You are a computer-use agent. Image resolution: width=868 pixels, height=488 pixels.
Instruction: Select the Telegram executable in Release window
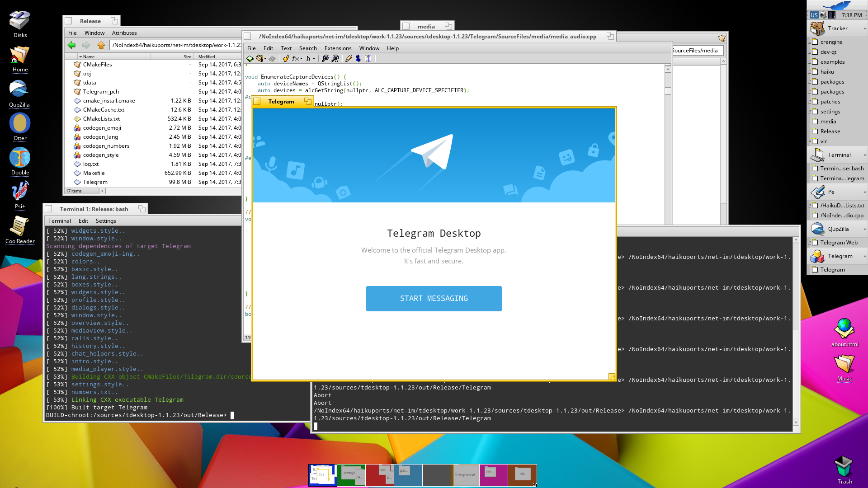[x=154, y=182]
